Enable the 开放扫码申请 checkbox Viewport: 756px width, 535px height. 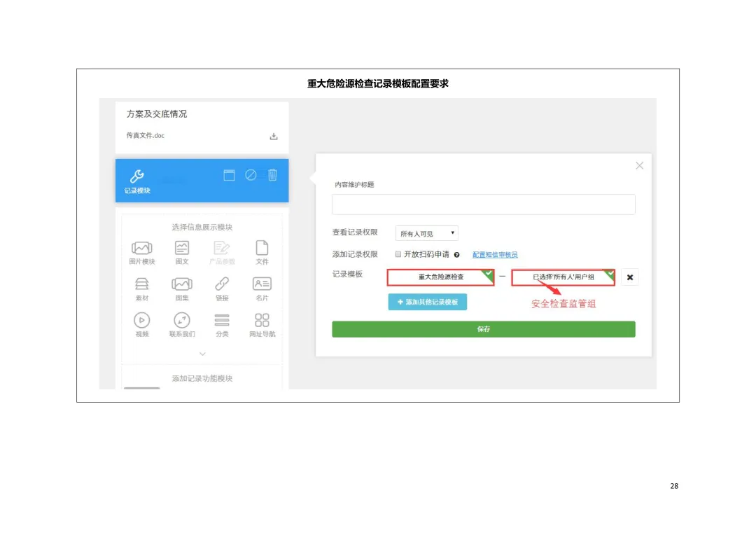click(398, 254)
